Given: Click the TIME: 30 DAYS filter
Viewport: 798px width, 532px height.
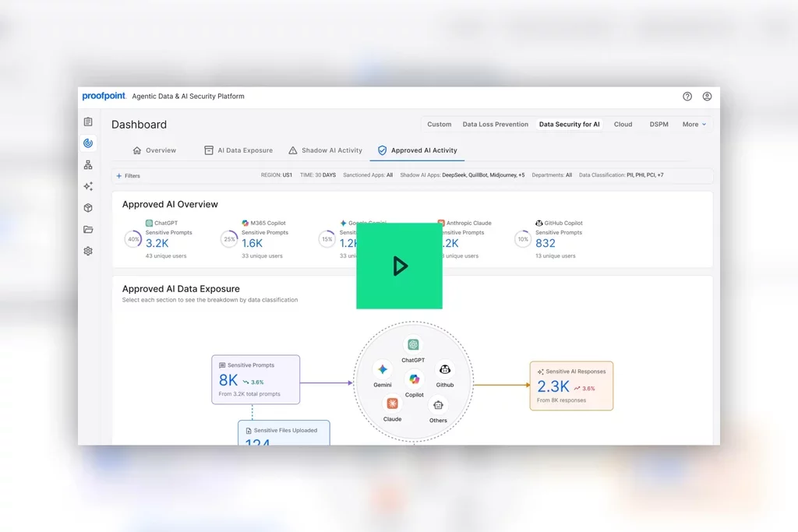Looking at the screenshot, I should (x=318, y=175).
